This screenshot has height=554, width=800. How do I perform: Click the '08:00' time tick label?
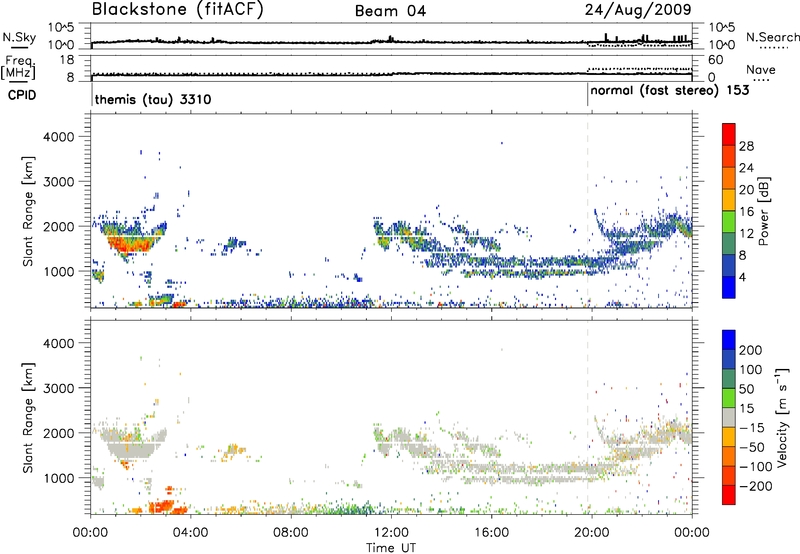tap(290, 533)
